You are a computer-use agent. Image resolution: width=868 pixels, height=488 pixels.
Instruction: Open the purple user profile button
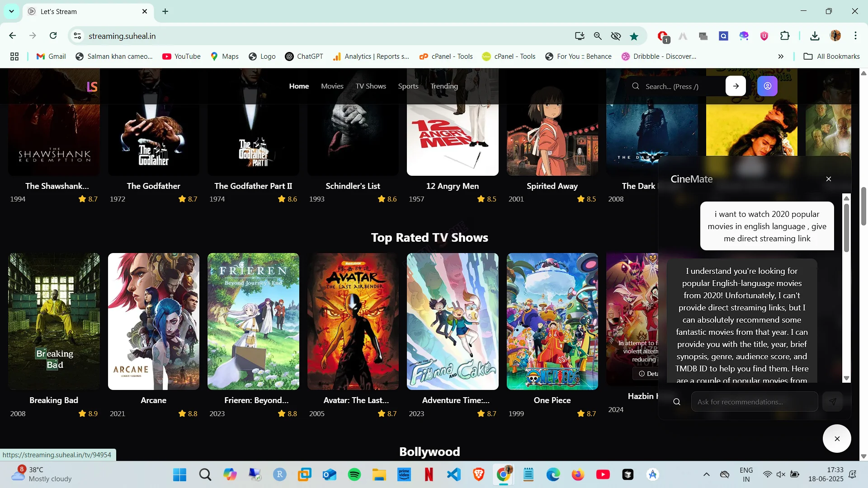click(767, 86)
